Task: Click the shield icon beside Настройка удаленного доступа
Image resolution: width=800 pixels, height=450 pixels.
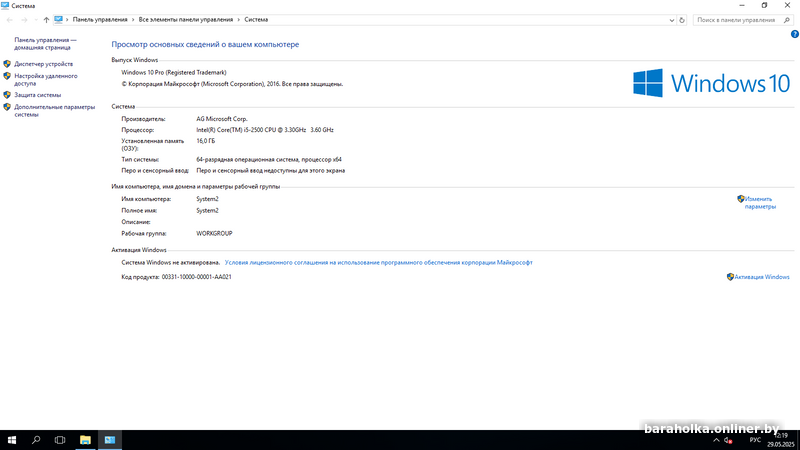Action: 7,76
